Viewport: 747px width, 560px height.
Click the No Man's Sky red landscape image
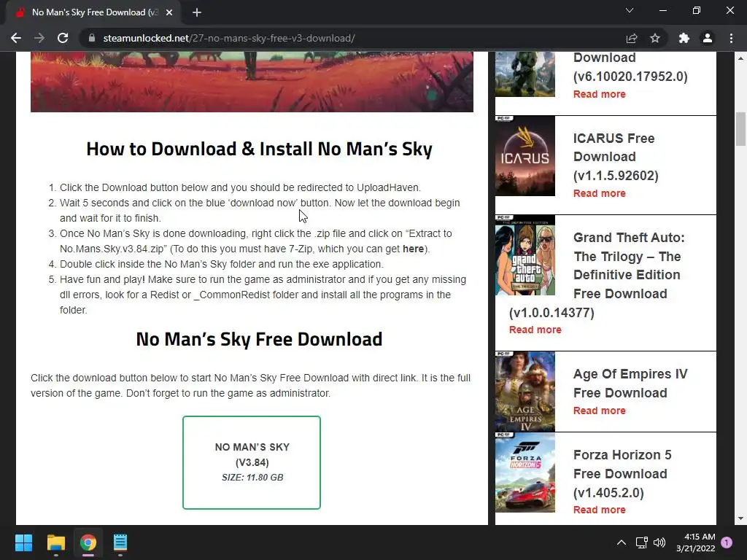252,82
